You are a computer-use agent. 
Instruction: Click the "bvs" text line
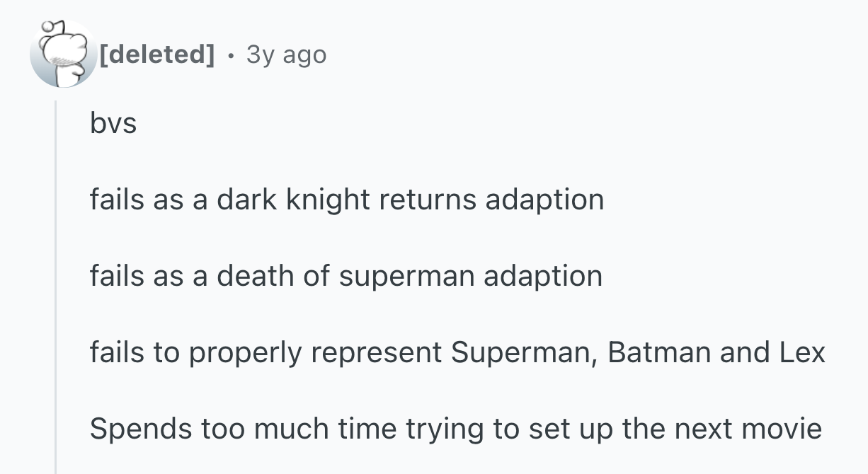113,124
